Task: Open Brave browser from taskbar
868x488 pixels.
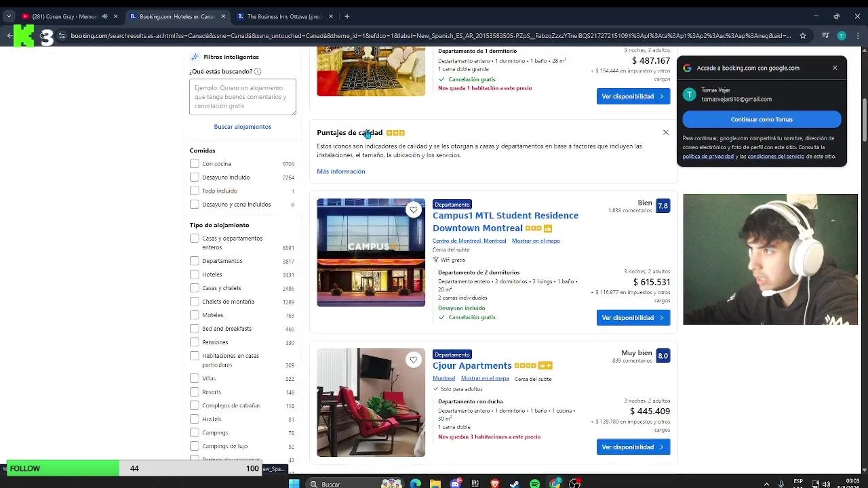Action: 495,483
